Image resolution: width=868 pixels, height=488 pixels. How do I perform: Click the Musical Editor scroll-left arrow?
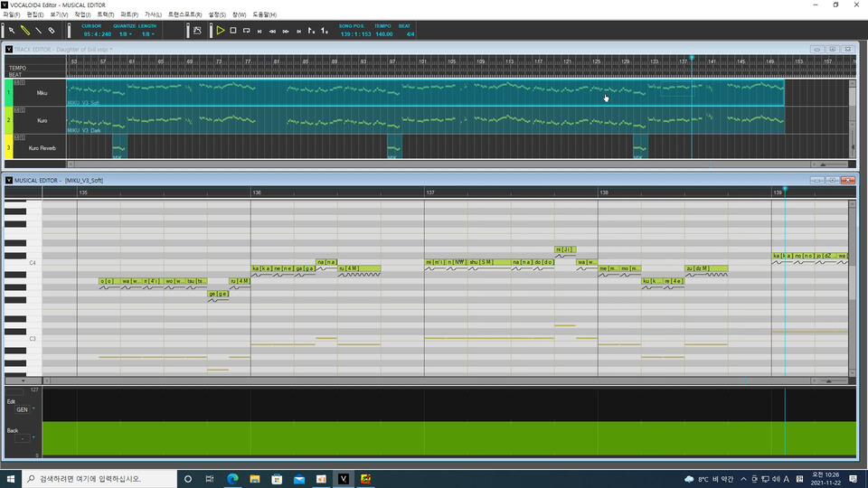tap(46, 380)
